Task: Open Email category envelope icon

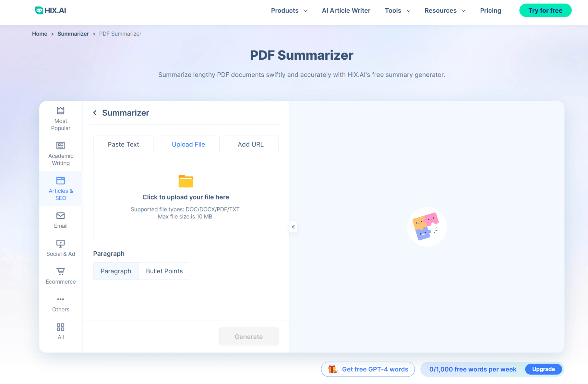Action: click(x=61, y=216)
